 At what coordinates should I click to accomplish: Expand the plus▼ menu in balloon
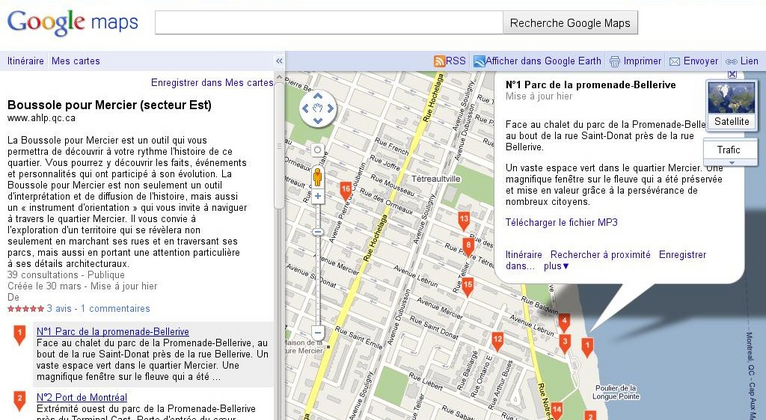[556, 266]
